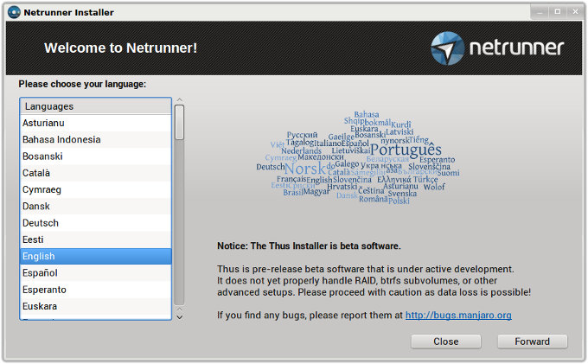Select Asturianu in the language list

96,123
